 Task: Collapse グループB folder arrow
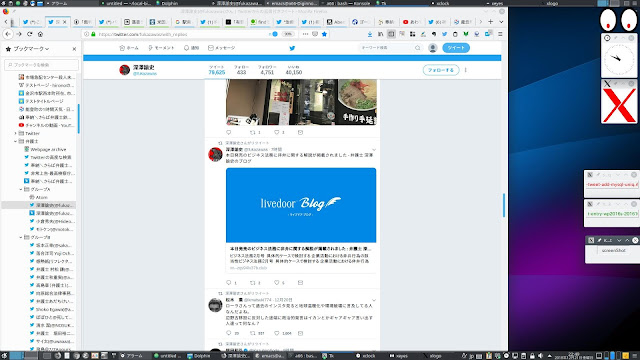tap(21, 237)
